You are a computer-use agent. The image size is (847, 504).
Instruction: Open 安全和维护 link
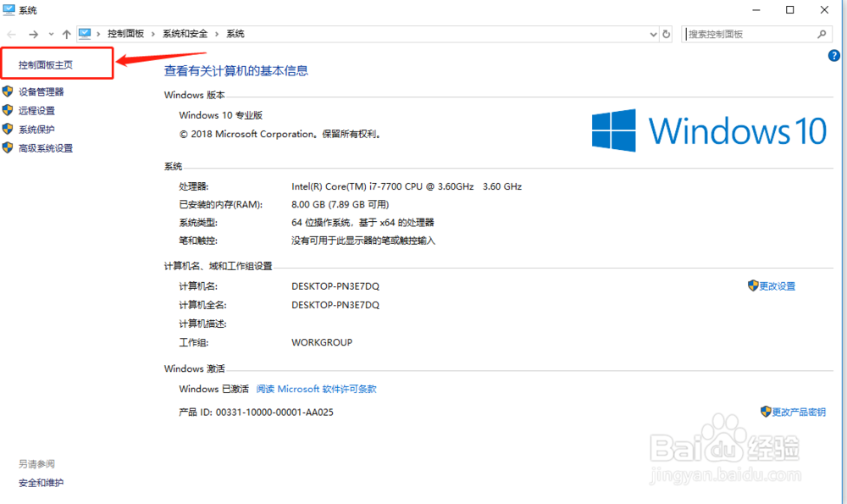(x=41, y=483)
